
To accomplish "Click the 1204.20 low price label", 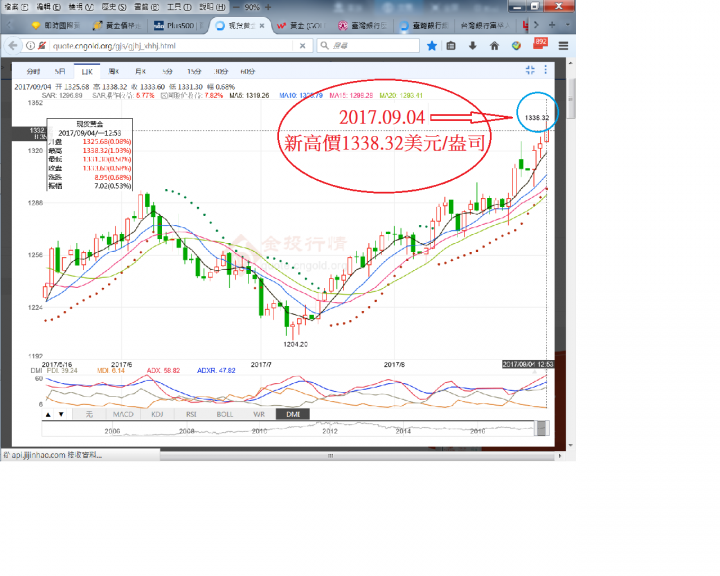I will (295, 344).
